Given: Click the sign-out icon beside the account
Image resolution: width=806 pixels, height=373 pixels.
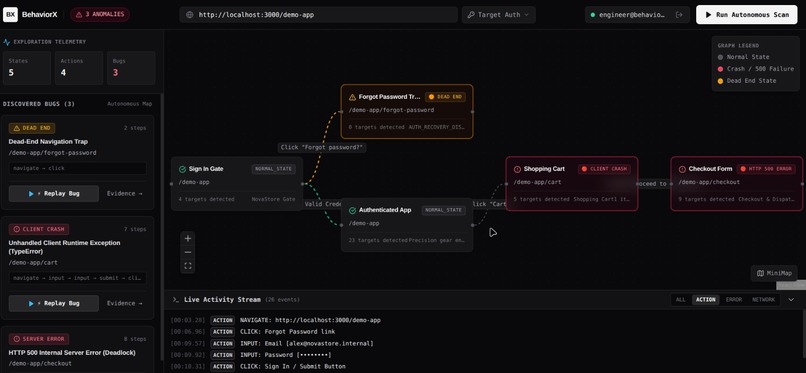Looking at the screenshot, I should pos(679,15).
